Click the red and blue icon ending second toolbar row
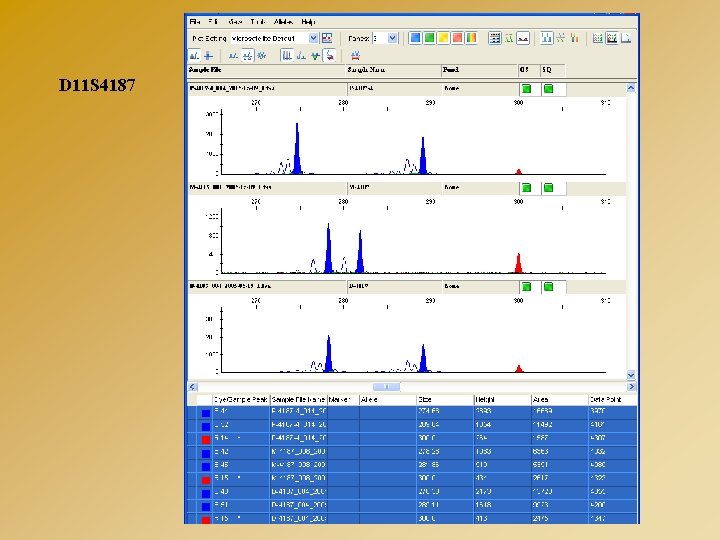Image resolution: width=720 pixels, height=540 pixels. coord(355,56)
